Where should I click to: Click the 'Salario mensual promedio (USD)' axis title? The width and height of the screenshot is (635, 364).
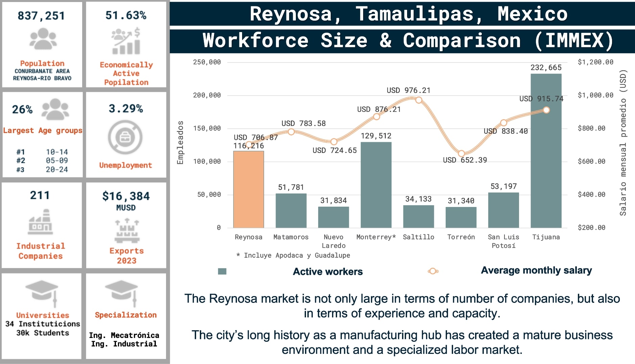point(623,142)
